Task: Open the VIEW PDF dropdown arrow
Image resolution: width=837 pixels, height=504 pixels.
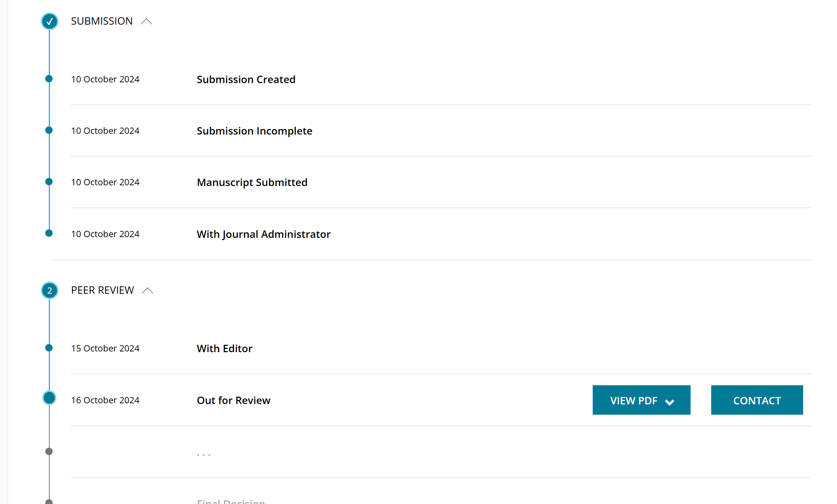Action: 670,402
